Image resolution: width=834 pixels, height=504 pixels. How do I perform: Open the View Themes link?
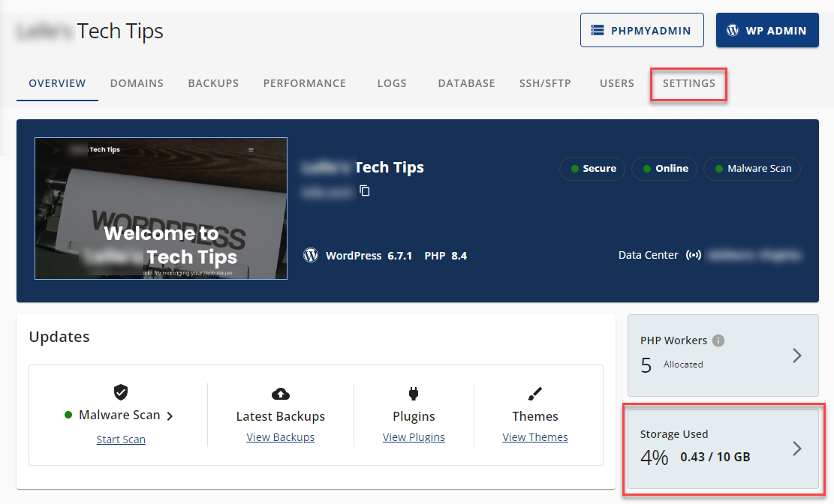pos(535,437)
